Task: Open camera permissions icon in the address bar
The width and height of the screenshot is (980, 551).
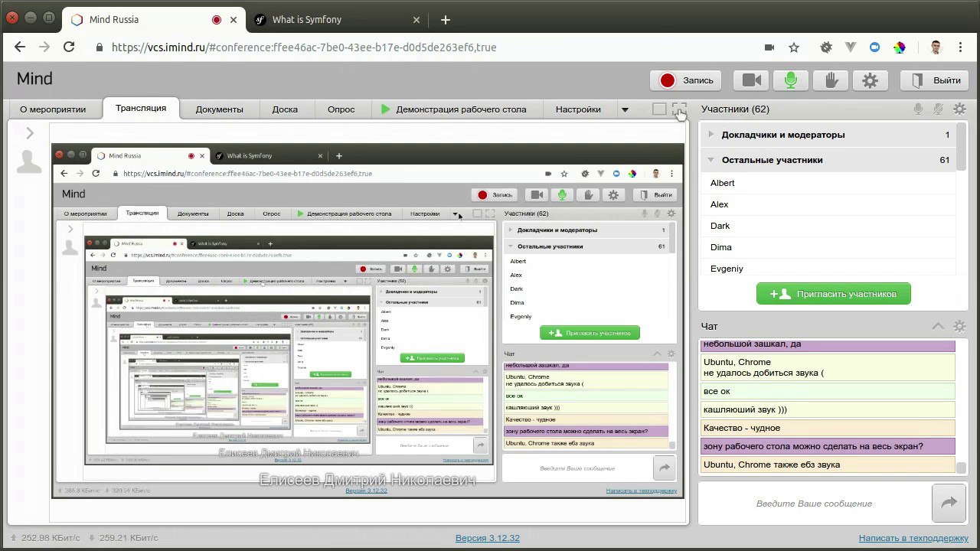Action: (769, 47)
